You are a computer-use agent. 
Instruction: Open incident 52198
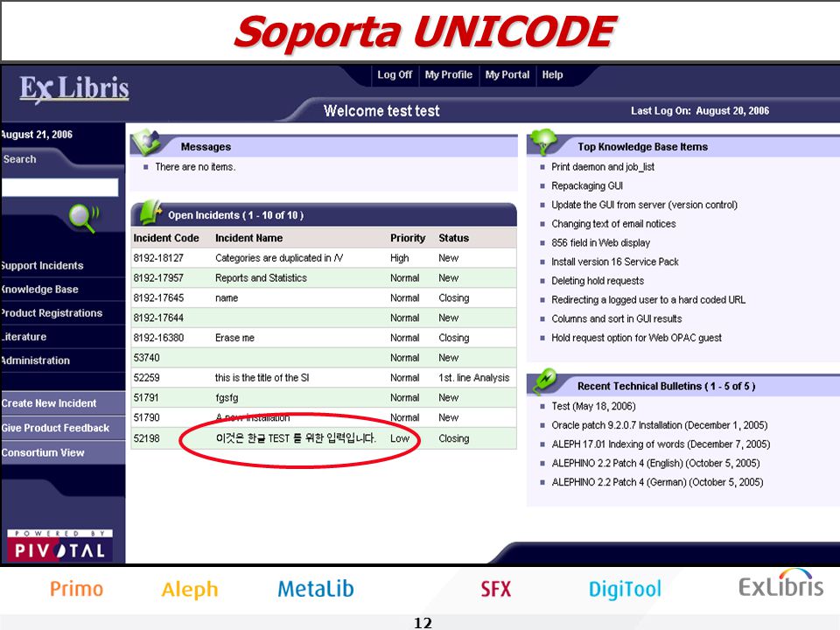click(x=147, y=438)
